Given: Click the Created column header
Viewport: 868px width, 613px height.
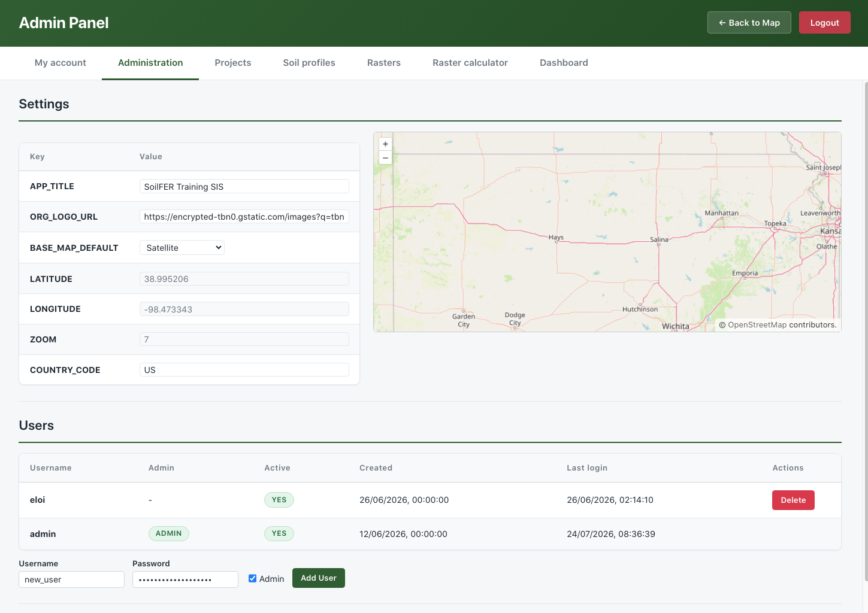Looking at the screenshot, I should 376,468.
